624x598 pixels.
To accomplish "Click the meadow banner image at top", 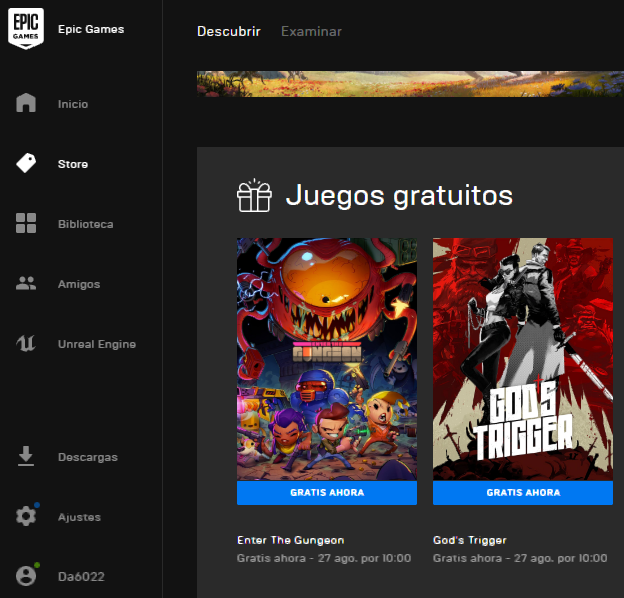I will (x=410, y=84).
